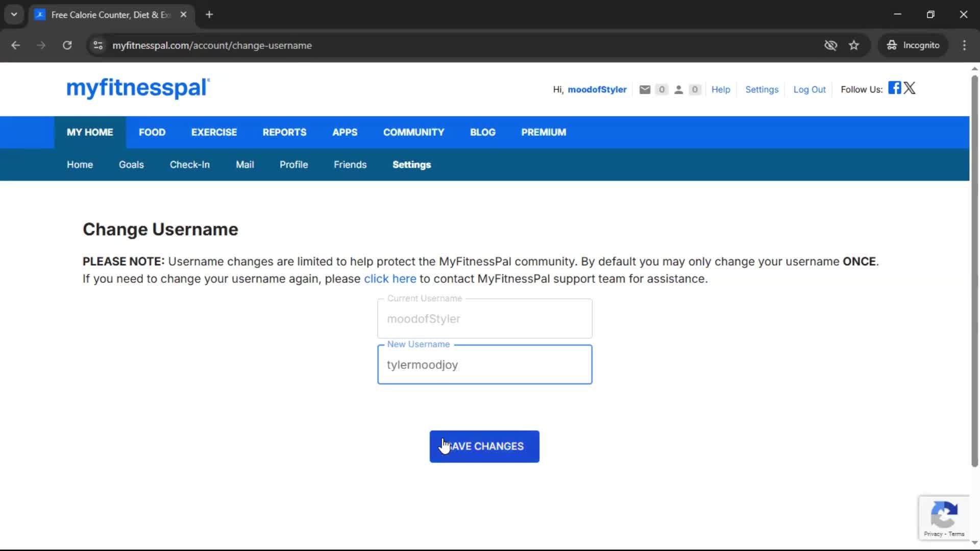Open COMMUNITY main tab

[x=413, y=132]
